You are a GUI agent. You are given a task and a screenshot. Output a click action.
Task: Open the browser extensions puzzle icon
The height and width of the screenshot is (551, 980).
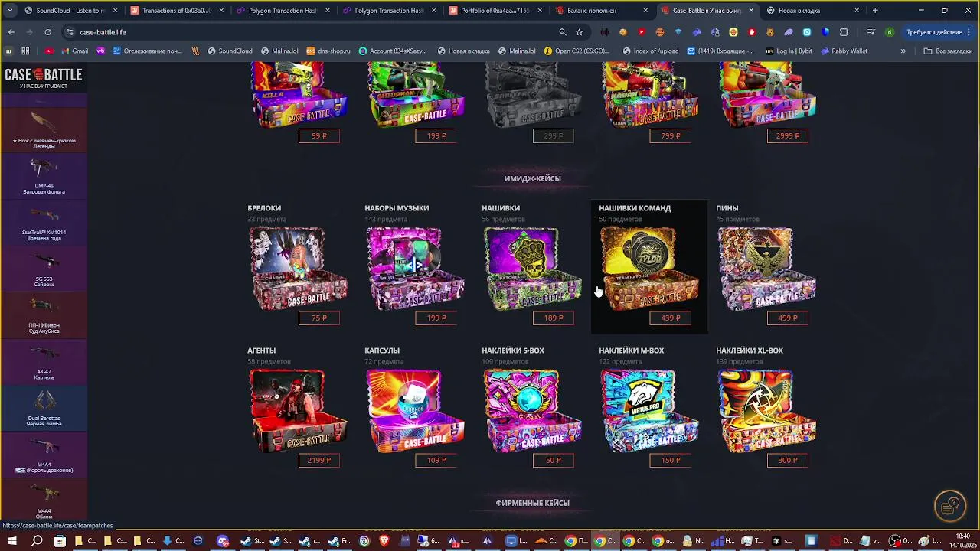[844, 32]
